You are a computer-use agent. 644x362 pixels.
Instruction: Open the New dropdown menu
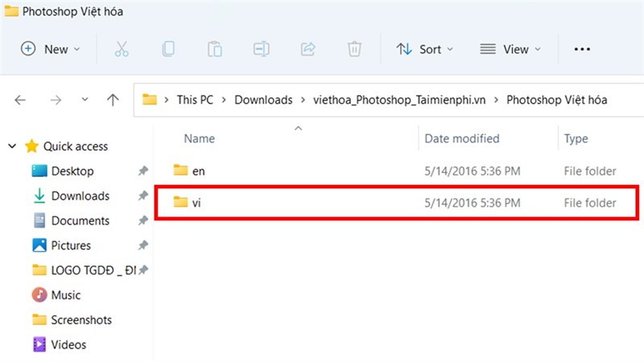click(x=50, y=49)
